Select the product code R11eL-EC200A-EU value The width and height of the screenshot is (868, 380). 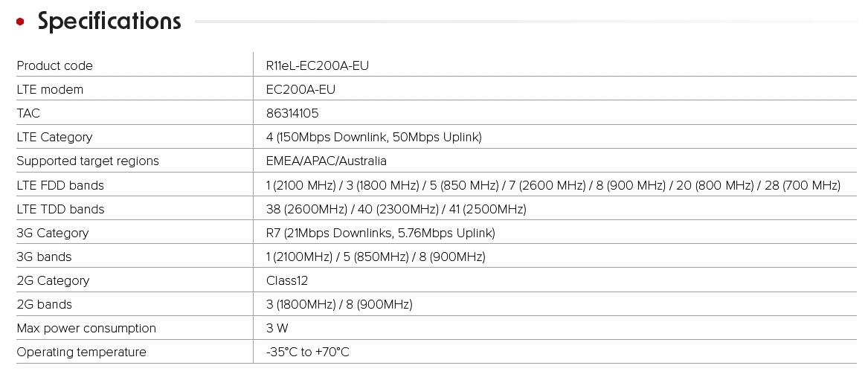point(318,65)
